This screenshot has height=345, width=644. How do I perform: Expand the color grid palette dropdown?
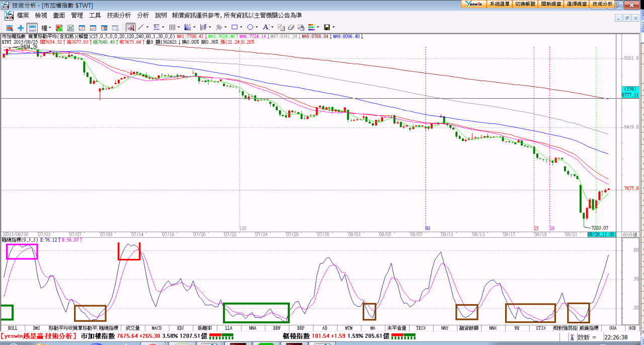click(318, 27)
